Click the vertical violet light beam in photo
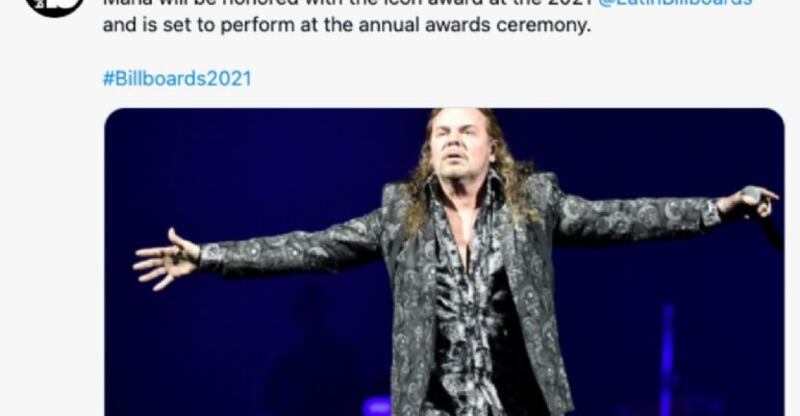The image size is (800, 416). 667,360
